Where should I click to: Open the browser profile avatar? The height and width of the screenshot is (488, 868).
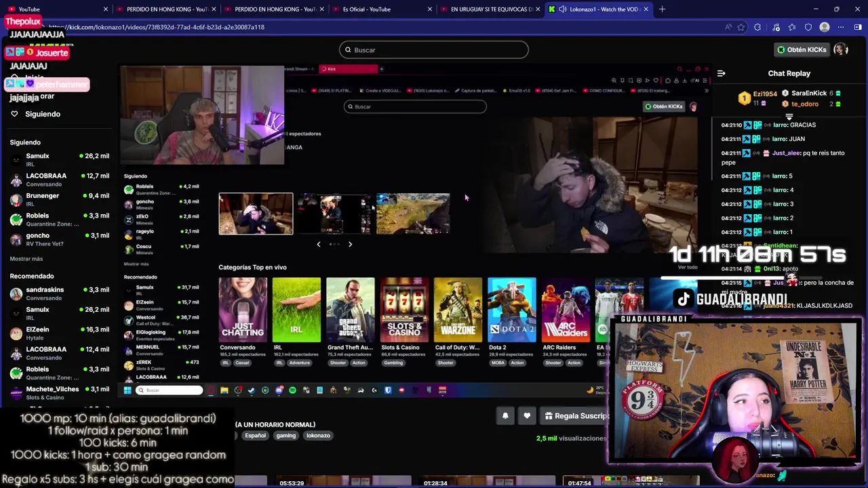point(825,27)
